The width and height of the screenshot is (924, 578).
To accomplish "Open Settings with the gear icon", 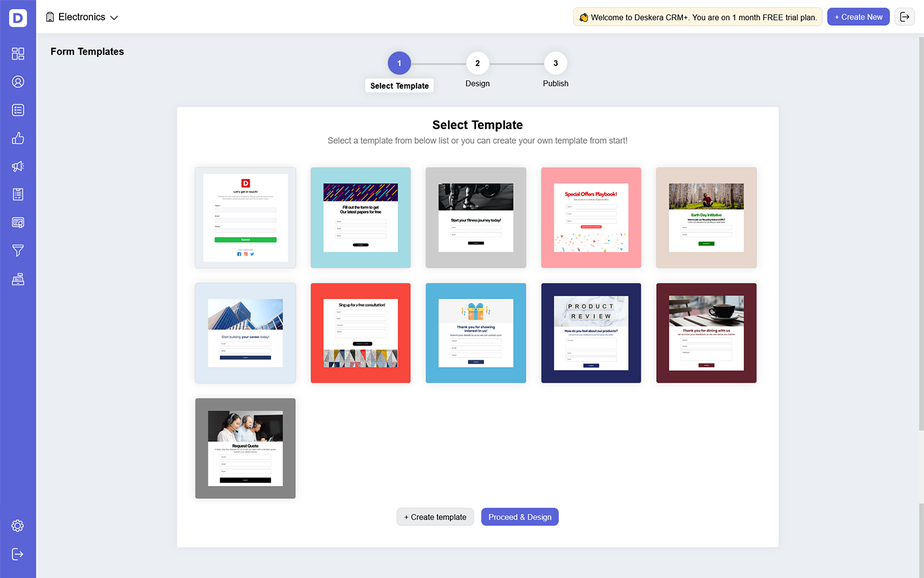I will (x=17, y=525).
